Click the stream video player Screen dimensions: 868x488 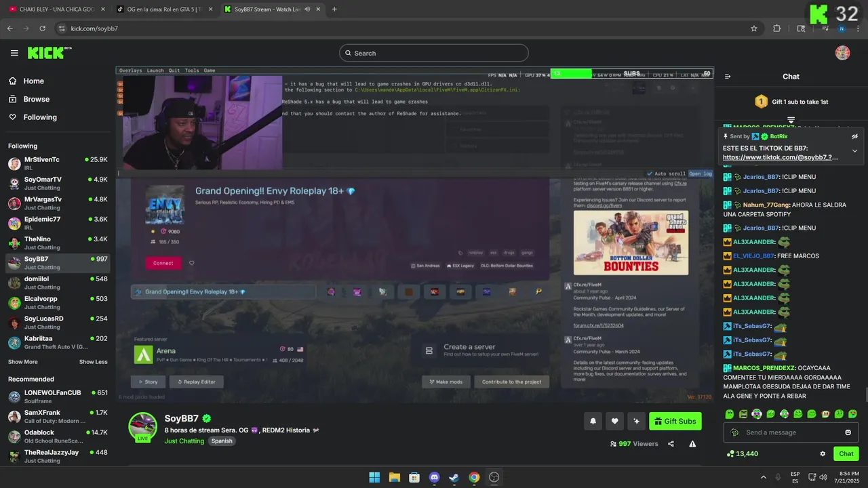pyautogui.click(x=414, y=235)
